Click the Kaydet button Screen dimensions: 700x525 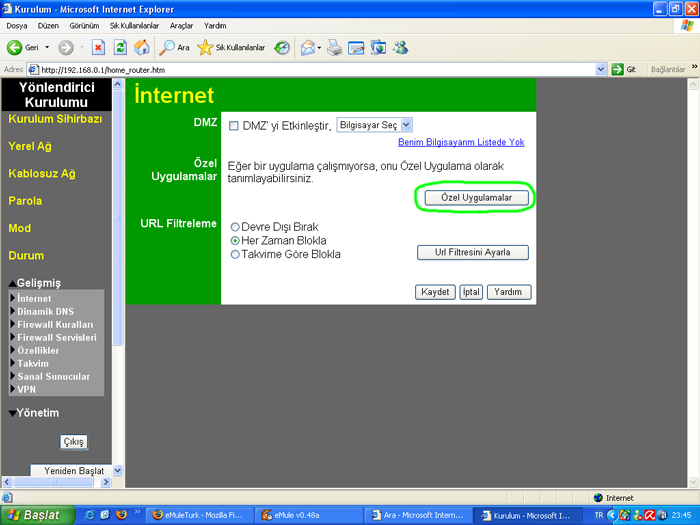435,292
